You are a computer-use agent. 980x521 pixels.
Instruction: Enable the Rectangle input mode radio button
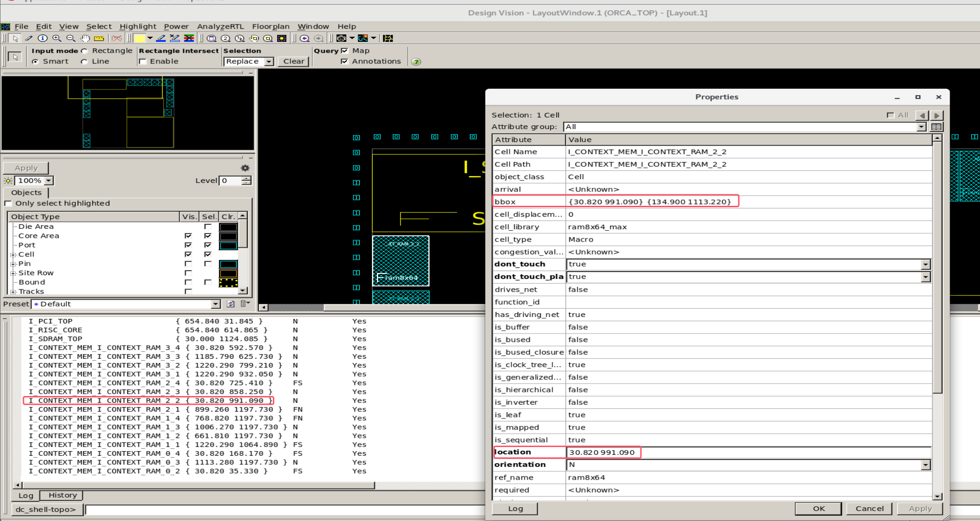pos(84,51)
